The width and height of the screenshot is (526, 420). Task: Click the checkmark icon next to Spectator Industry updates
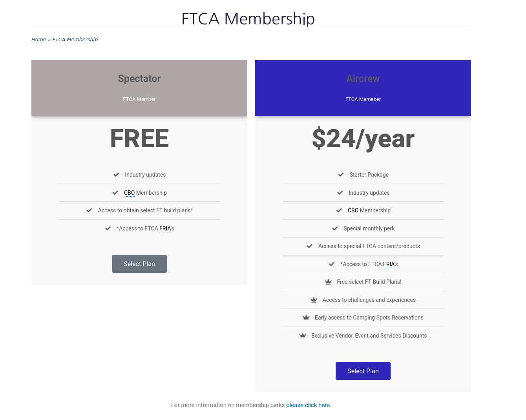116,175
